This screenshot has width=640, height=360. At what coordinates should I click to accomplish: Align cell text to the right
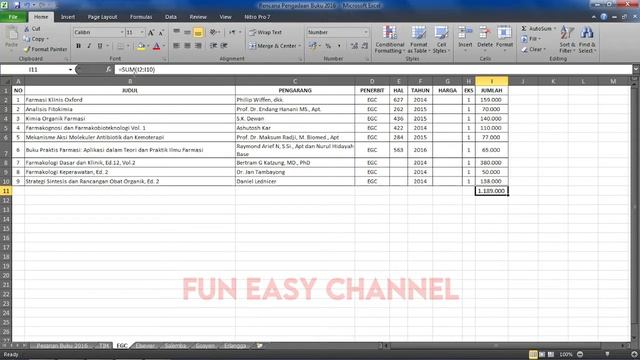coord(198,46)
